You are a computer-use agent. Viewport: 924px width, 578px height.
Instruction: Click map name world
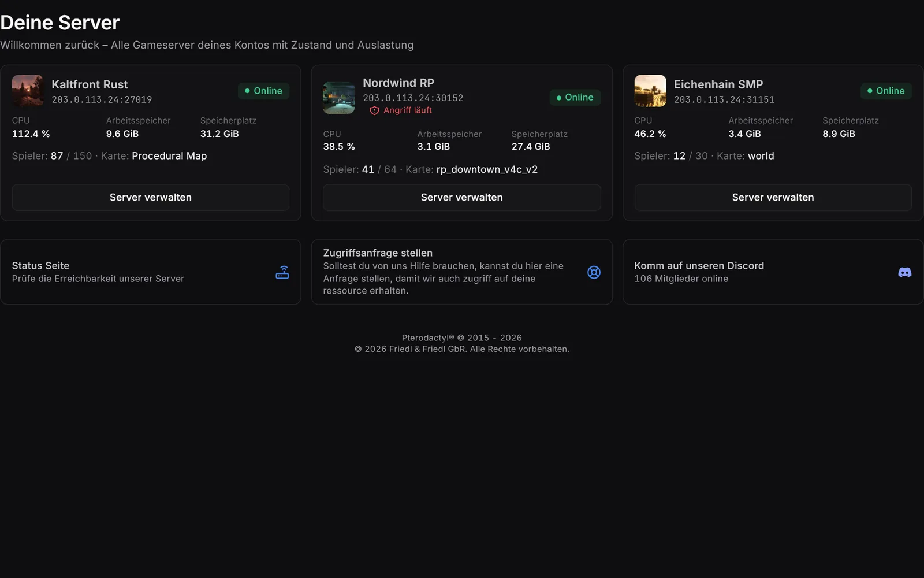click(761, 156)
